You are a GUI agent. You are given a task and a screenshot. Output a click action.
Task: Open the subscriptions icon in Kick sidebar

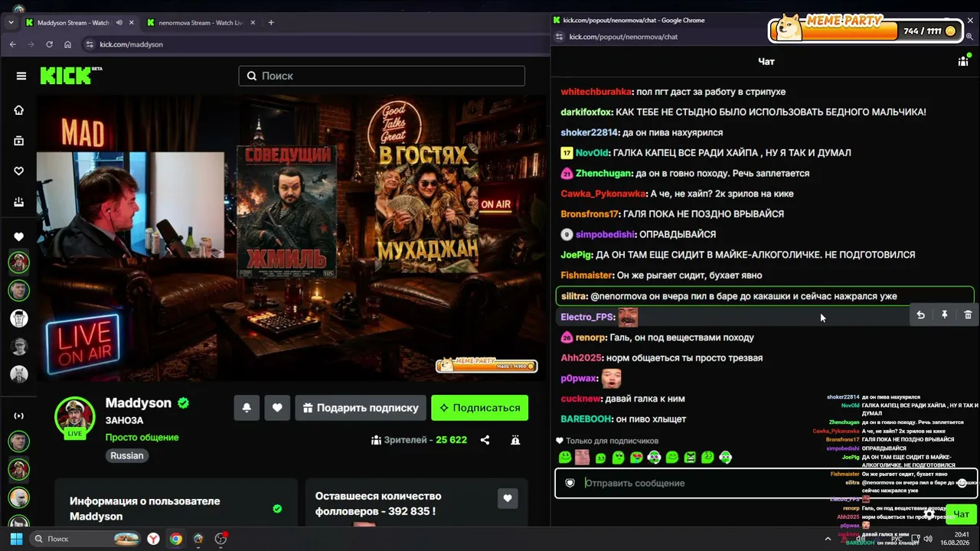pyautogui.click(x=19, y=202)
